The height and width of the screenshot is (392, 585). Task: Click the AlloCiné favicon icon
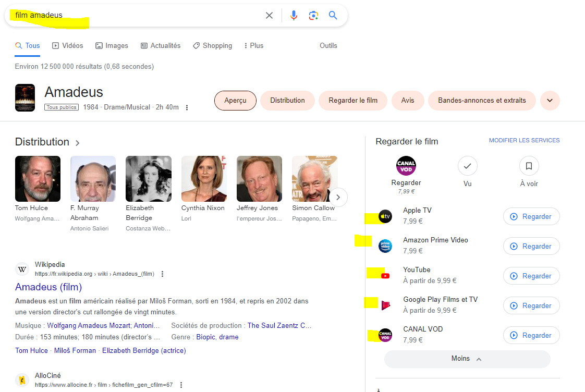point(22,380)
